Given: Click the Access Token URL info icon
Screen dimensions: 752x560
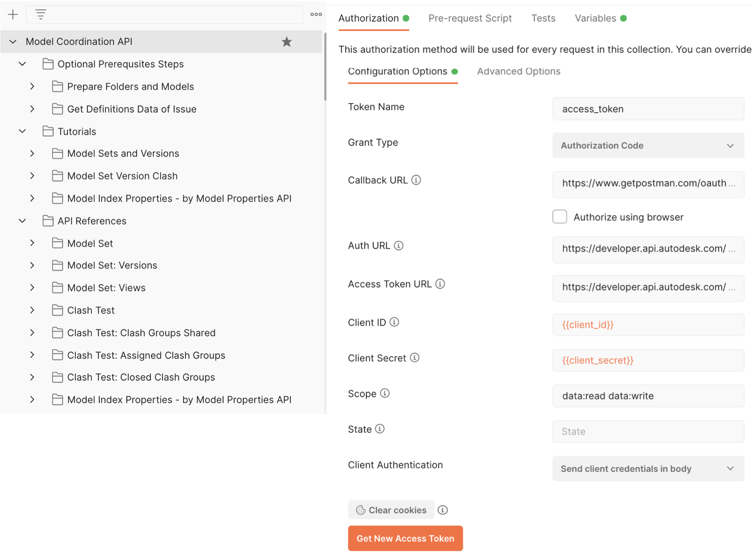Looking at the screenshot, I should coord(440,284).
